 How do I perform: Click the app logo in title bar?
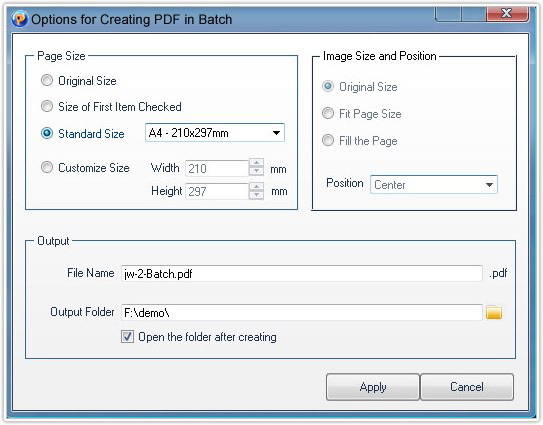(19, 19)
